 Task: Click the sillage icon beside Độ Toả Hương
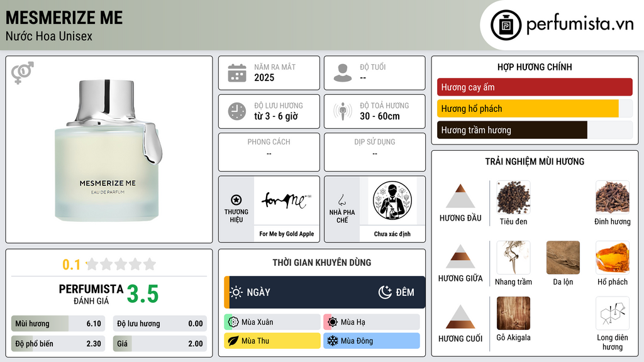tap(343, 111)
